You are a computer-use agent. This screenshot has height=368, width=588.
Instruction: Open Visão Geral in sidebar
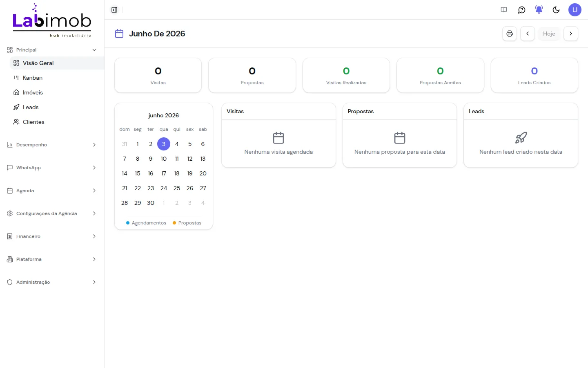click(57, 63)
